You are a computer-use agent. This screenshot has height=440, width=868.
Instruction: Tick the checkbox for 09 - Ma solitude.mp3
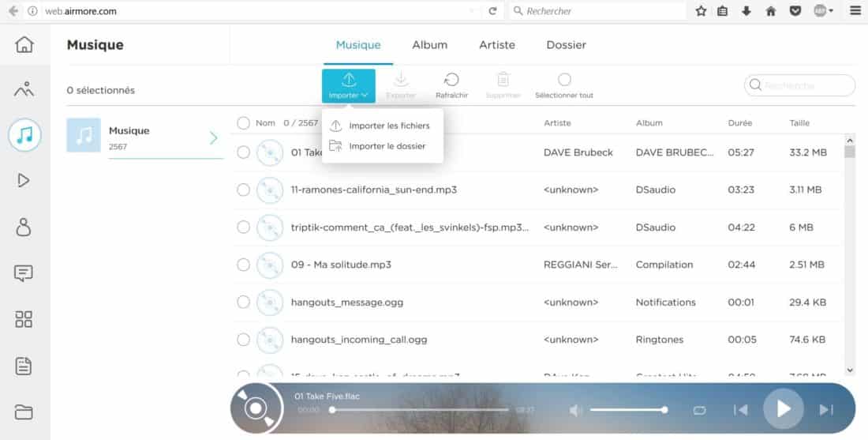tap(243, 265)
